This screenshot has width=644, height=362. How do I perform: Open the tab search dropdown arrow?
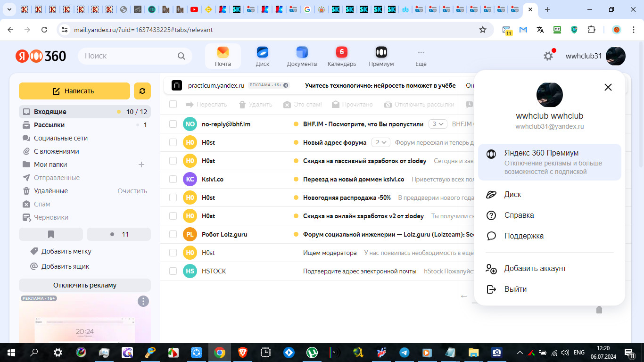(x=9, y=9)
